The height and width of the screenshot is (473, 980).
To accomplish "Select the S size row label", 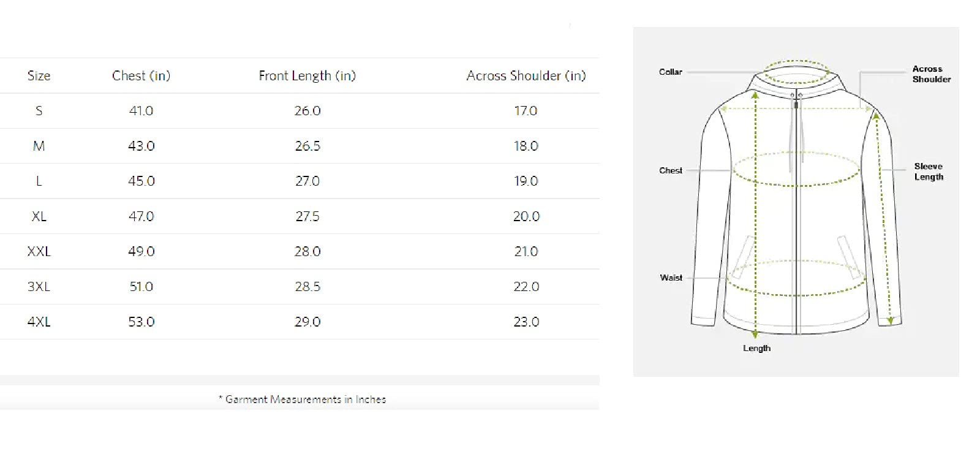I will point(39,111).
